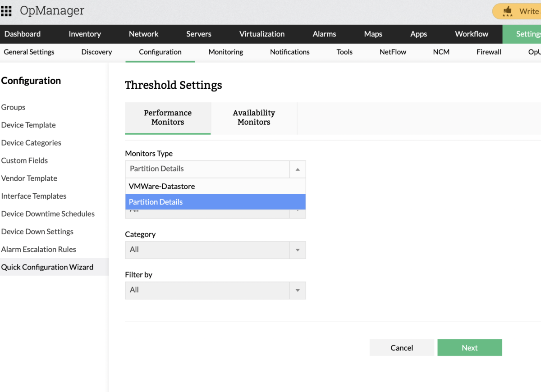This screenshot has width=541, height=392.
Task: Switch to the Performance Monitors tab
Action: point(168,118)
